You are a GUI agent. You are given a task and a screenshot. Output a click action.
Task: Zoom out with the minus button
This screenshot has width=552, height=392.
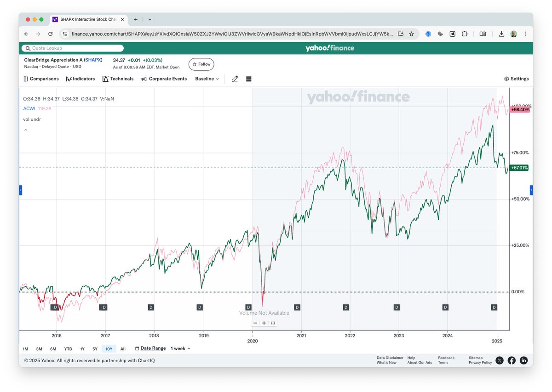[x=255, y=323]
